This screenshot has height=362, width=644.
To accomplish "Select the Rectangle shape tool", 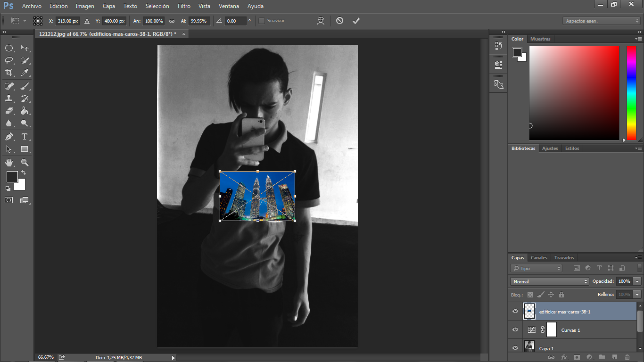I will click(x=25, y=149).
